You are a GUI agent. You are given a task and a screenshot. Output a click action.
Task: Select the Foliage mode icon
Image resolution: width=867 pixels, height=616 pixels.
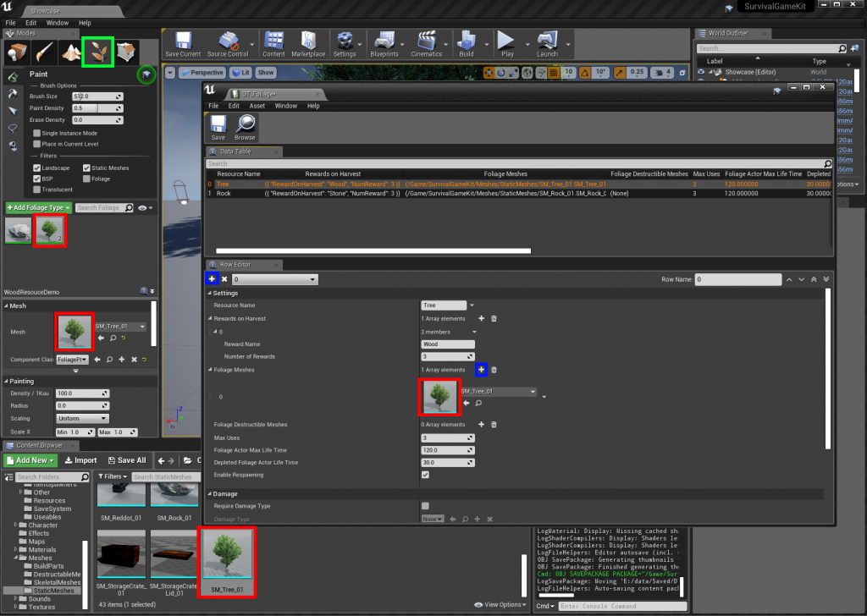coord(98,52)
